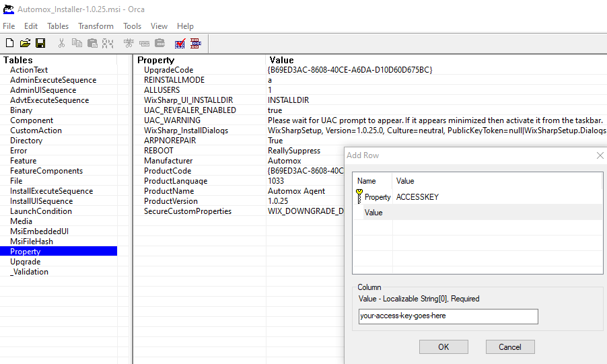Select the Media table
This screenshot has height=364, width=607.
tap(22, 221)
